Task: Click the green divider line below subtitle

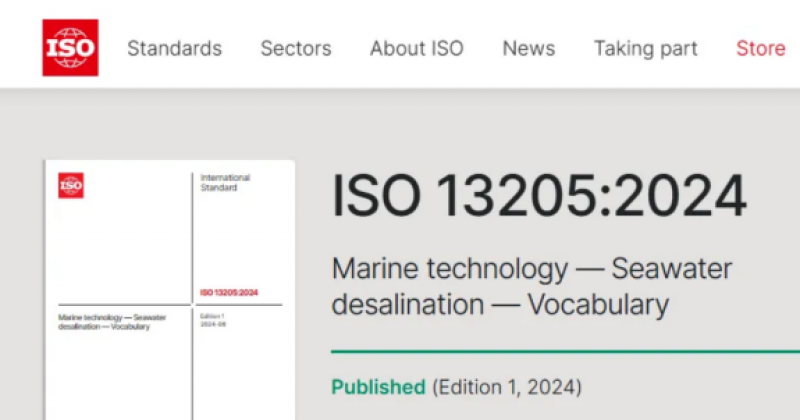Action: tap(565, 352)
